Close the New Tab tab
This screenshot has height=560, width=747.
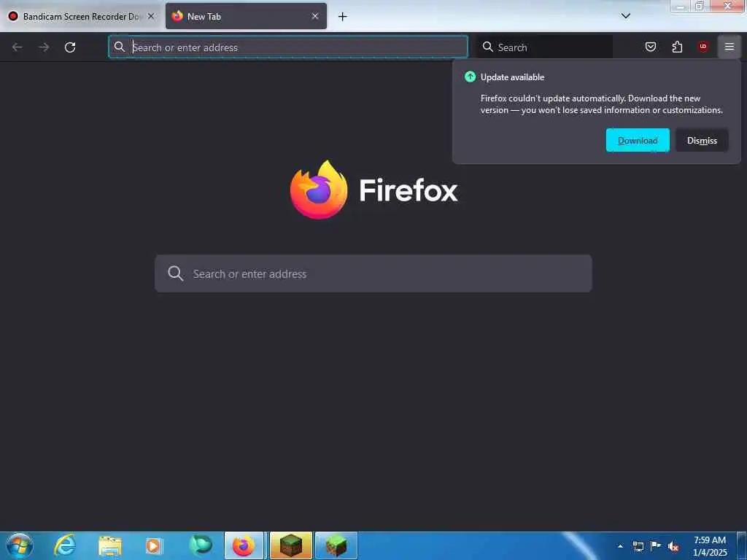(315, 16)
